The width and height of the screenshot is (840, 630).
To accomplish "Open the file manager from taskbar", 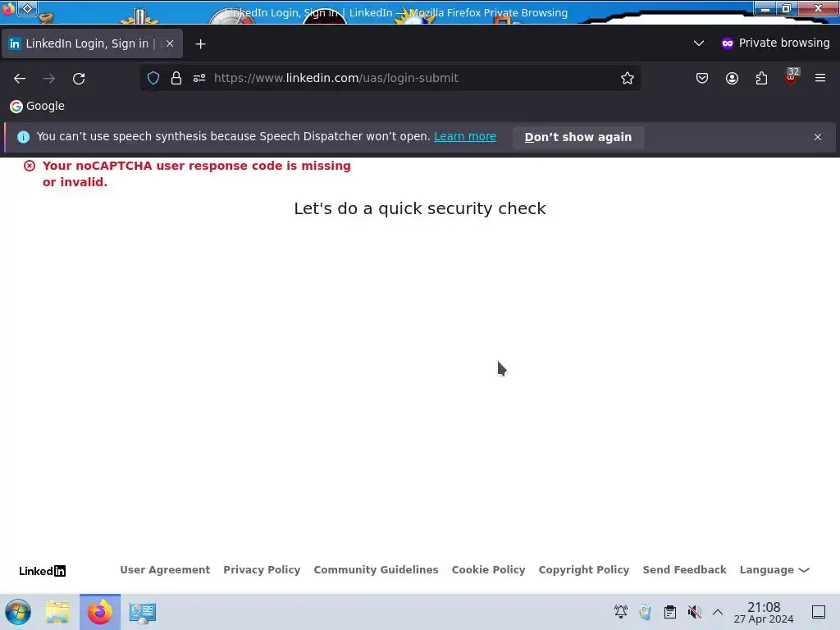I will 57,612.
